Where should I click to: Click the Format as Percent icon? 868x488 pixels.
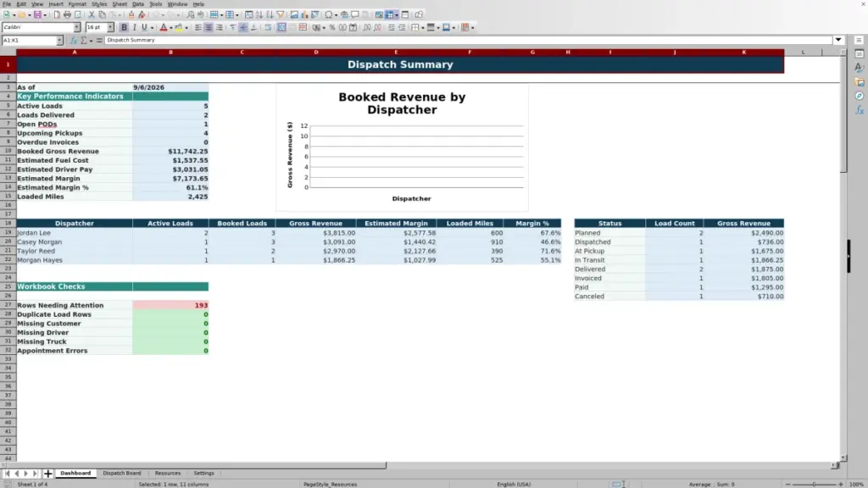(332, 27)
